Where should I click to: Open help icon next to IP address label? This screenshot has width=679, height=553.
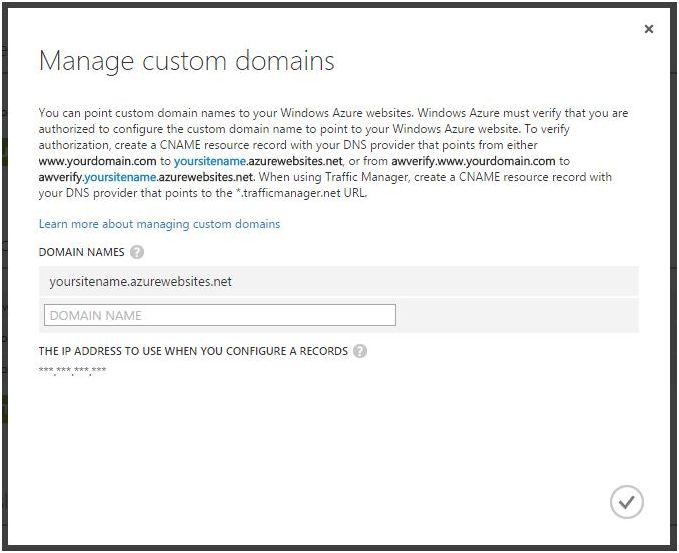[360, 351]
